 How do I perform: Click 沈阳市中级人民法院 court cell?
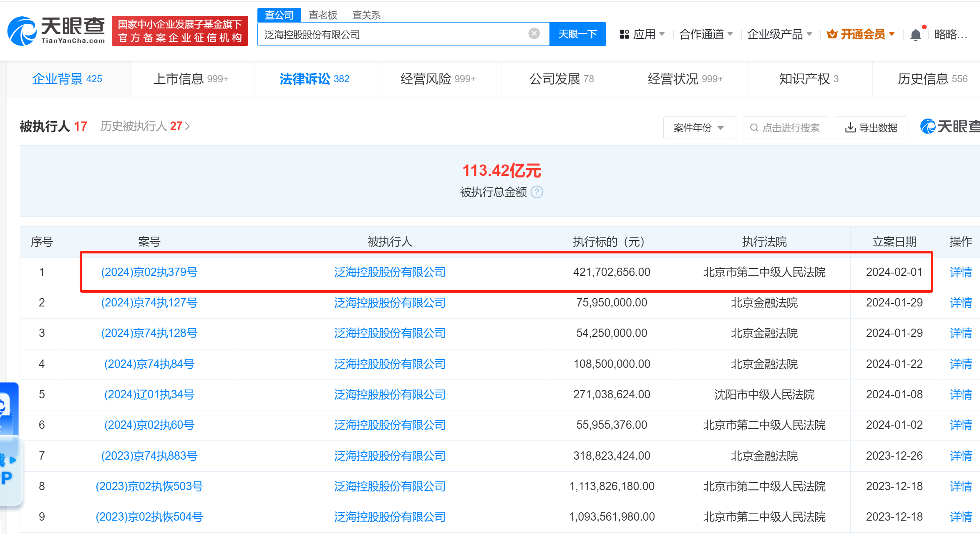point(764,395)
